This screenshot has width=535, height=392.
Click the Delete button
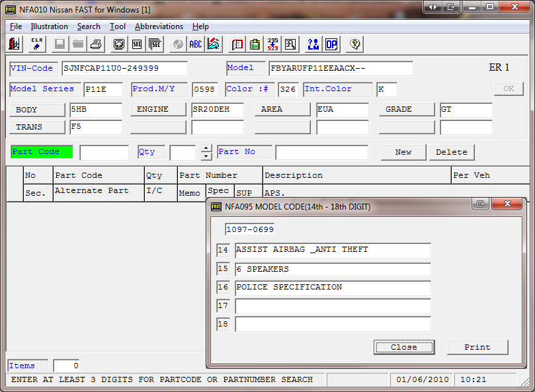click(452, 152)
